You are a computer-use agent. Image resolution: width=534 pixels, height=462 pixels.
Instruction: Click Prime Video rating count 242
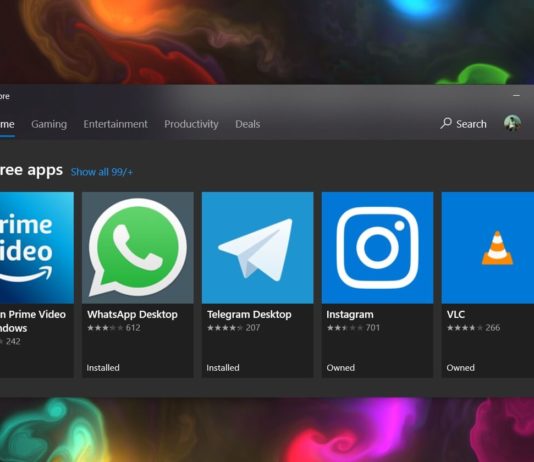tap(13, 341)
